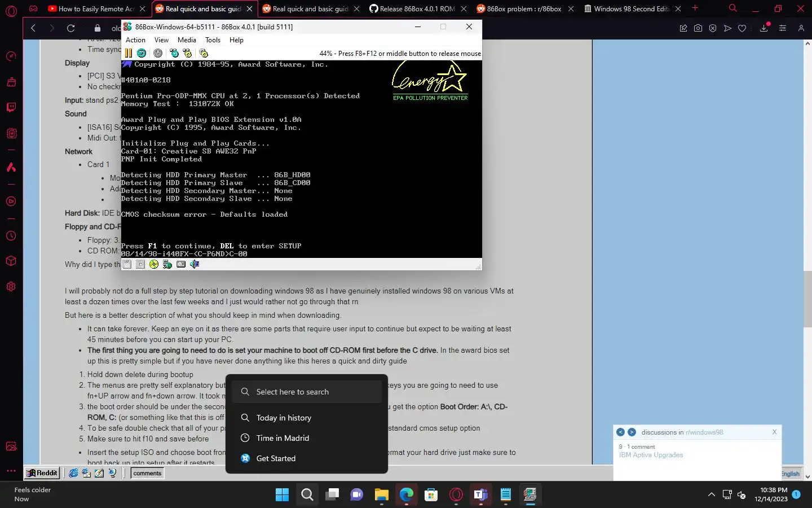Click the send flow arrow icon
The height and width of the screenshot is (508, 812).
click(x=727, y=28)
